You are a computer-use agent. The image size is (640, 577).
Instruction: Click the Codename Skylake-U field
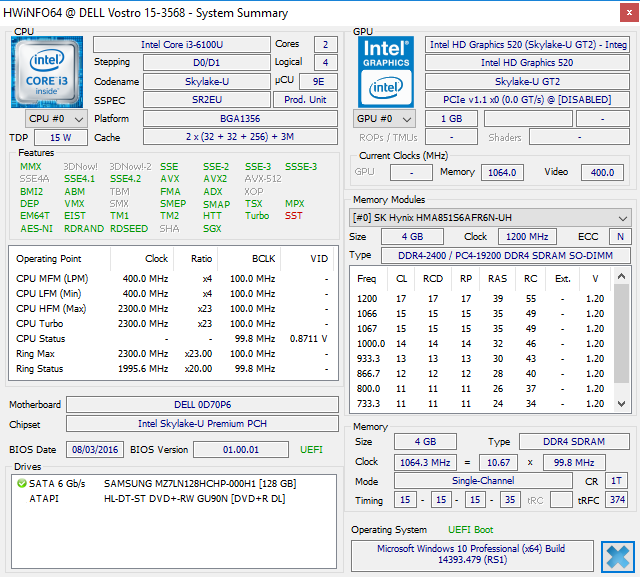(207, 82)
